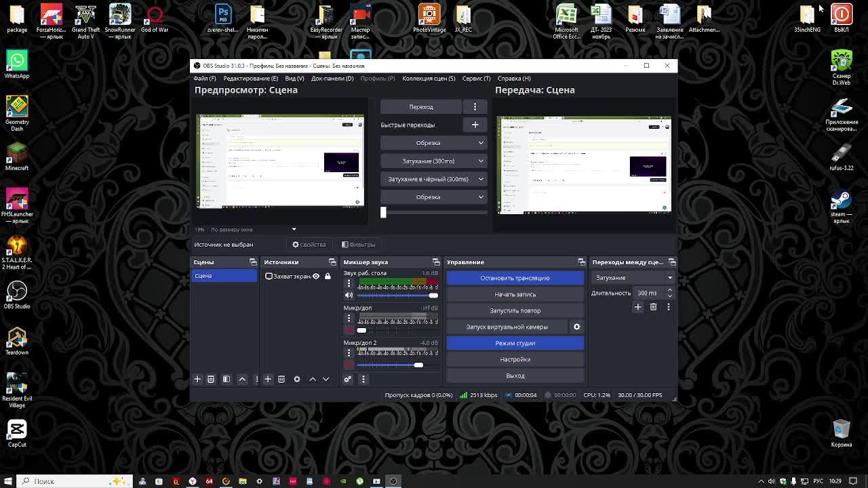Float the Микшер звука dock panel
Screen dimensions: 868x488
point(436,262)
